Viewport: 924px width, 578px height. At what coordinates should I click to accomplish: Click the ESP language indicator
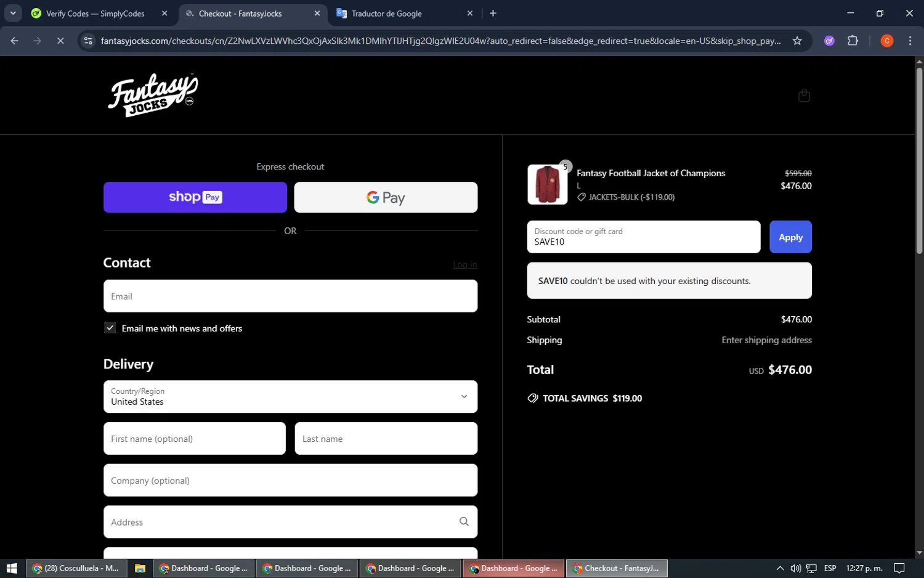(x=830, y=568)
